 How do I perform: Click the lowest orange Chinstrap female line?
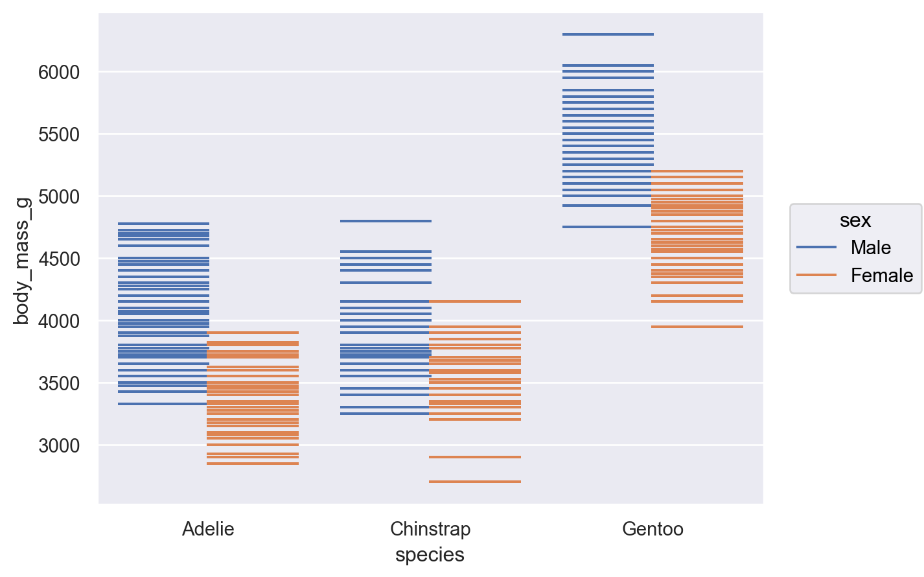(x=475, y=482)
